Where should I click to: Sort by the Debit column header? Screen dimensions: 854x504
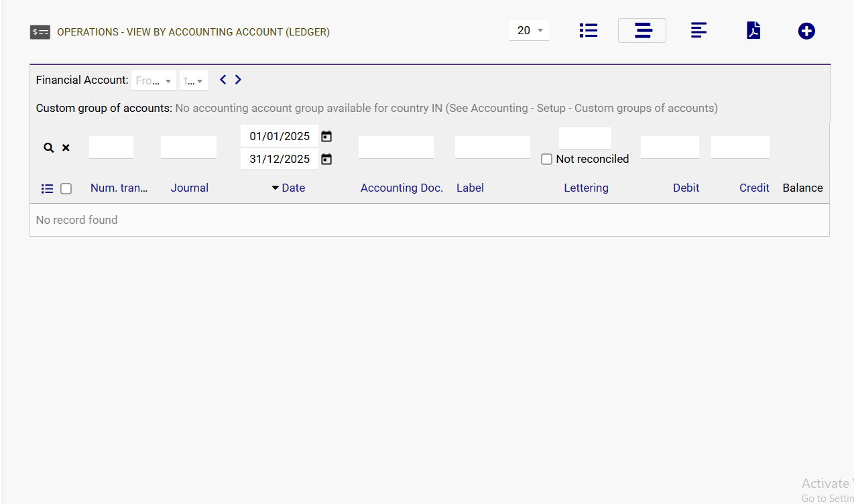(686, 188)
